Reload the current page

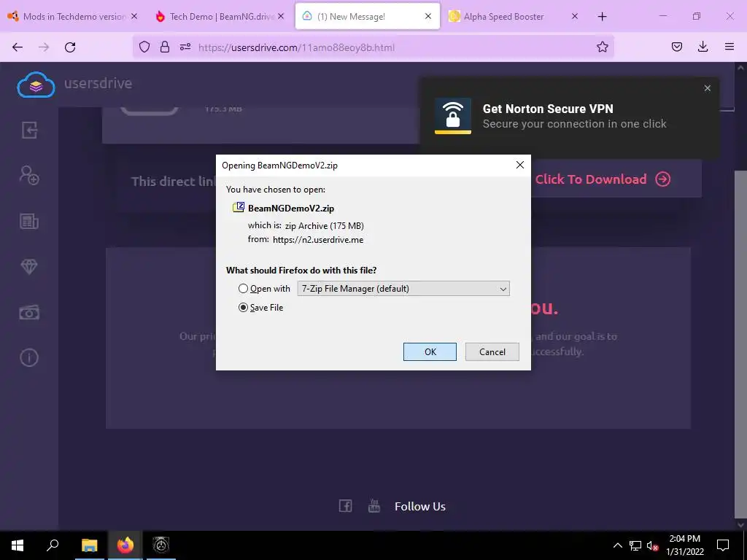(x=70, y=47)
